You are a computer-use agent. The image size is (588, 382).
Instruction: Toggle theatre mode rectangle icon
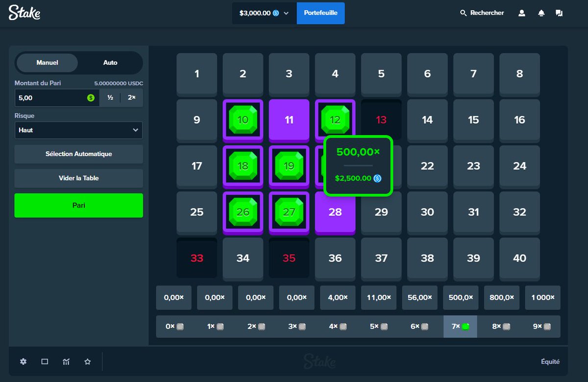pyautogui.click(x=45, y=361)
